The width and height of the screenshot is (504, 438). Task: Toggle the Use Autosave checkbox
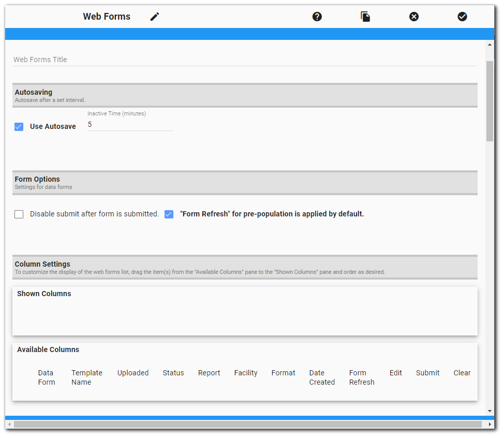[x=19, y=127]
